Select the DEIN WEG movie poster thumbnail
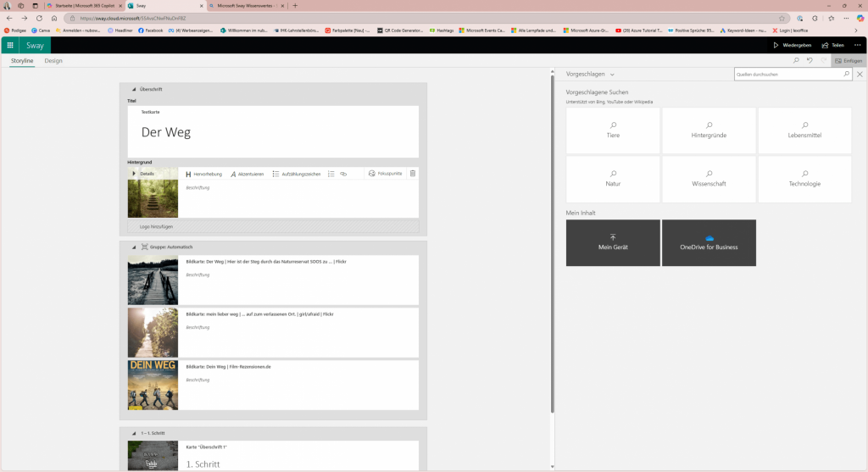Viewport: 868px width, 472px height. [x=153, y=385]
